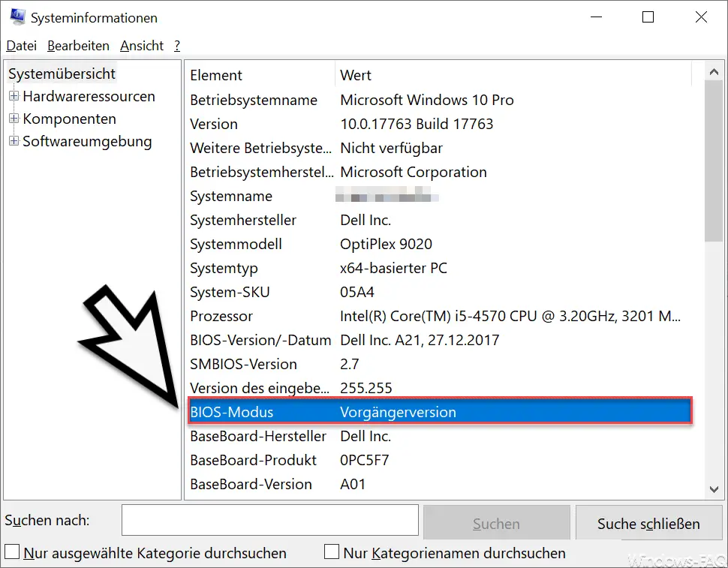Screen dimensions: 728x568
Task: Select the Weitere Betriebssyste... row
Action: 440,148
